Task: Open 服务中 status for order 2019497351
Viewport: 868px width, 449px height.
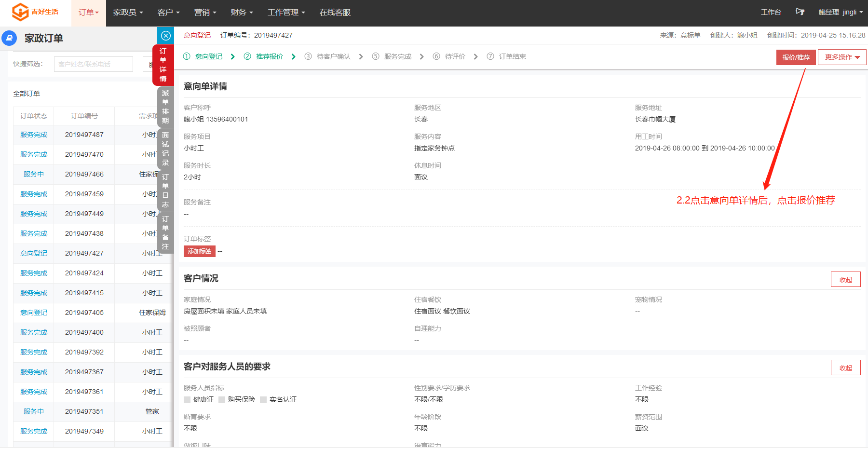Action: (x=34, y=412)
